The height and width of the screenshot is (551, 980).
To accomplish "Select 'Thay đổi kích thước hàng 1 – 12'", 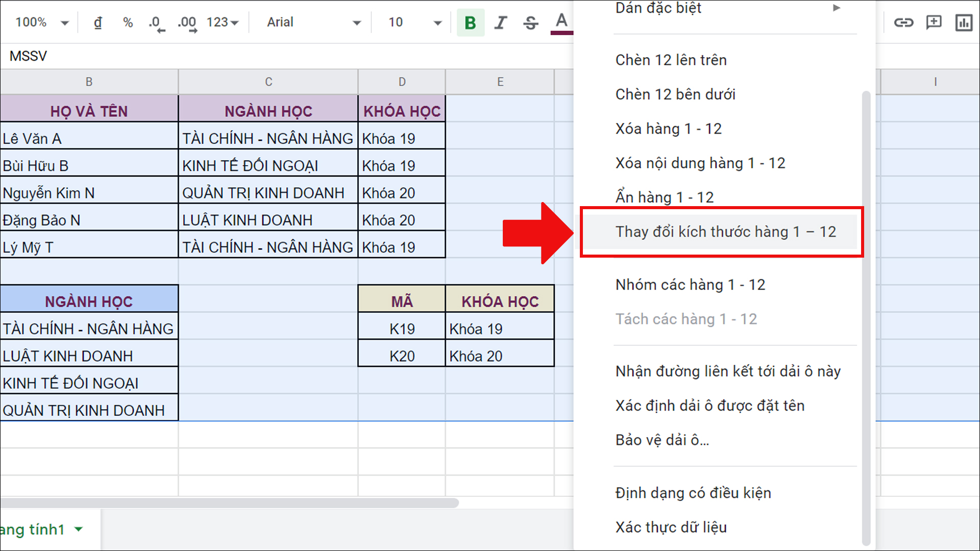I will tap(725, 231).
